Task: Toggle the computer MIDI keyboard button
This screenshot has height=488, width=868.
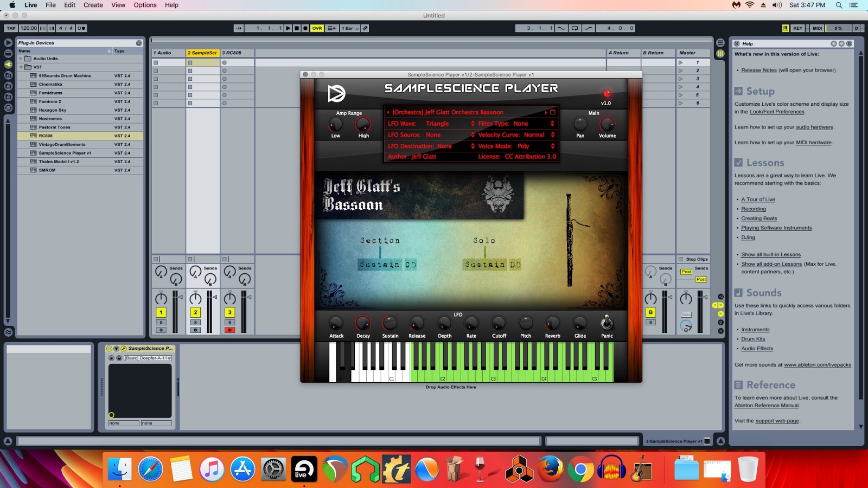Action: 786,28
